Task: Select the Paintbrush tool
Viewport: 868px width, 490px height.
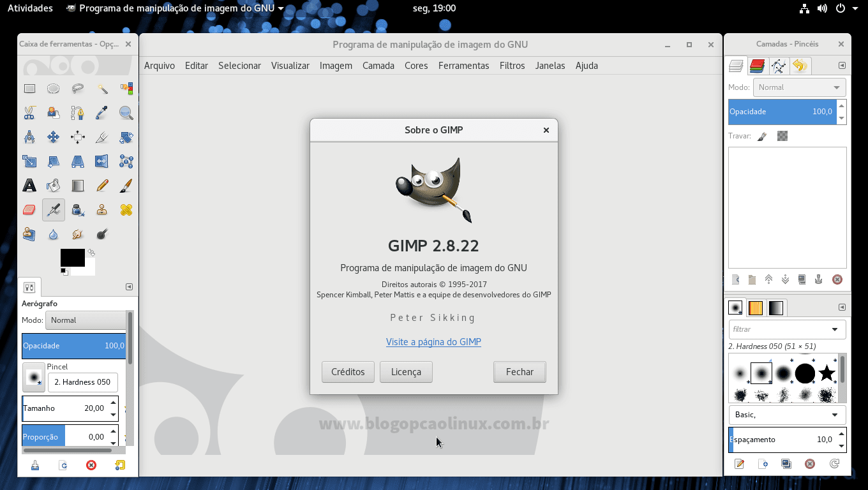Action: (x=126, y=186)
